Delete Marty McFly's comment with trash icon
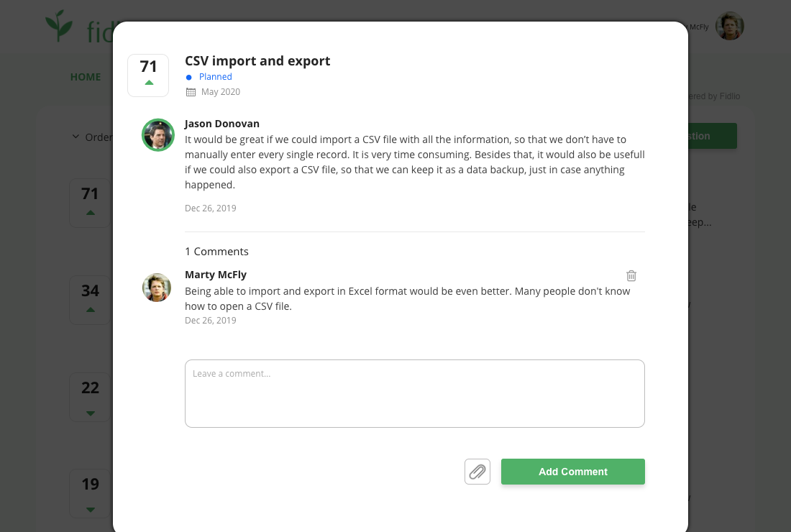791x532 pixels. coord(631,275)
